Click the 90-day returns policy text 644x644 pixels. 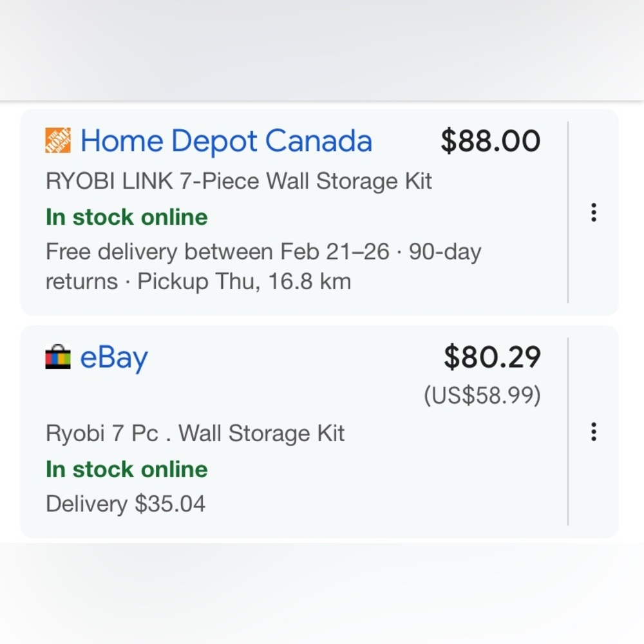pos(263,267)
